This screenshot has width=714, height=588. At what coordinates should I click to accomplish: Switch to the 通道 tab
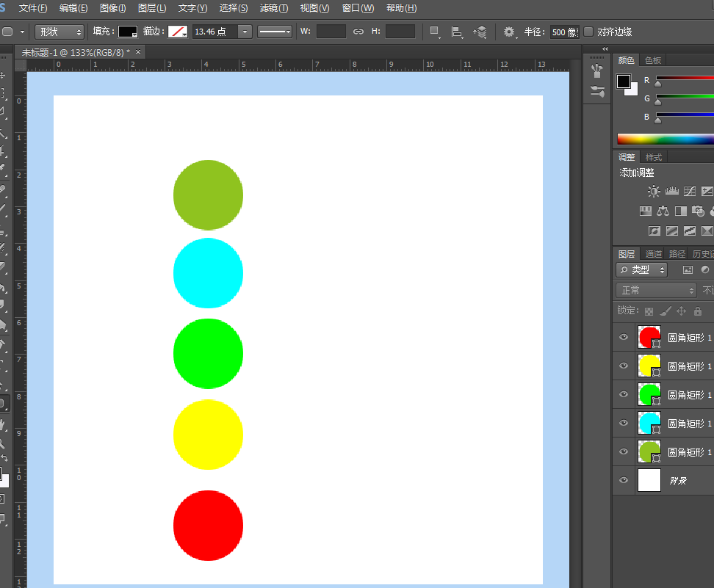click(653, 254)
